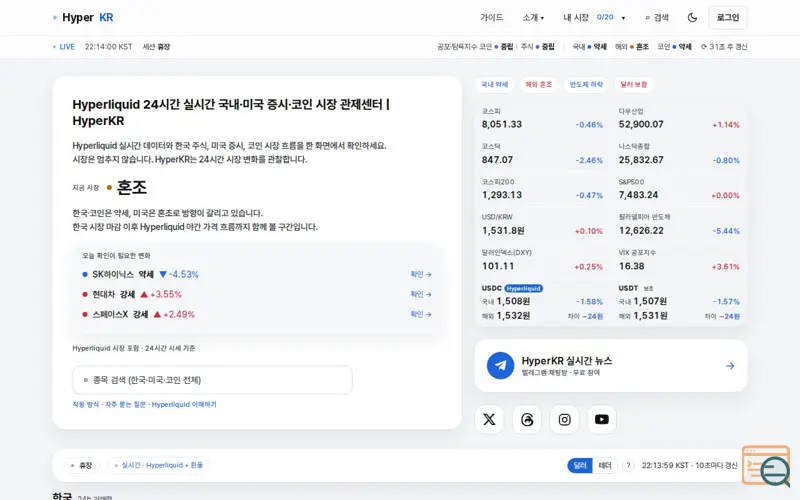Viewport: 800px width, 500px height.
Task: Click the 22:14:00 KST clock text
Action: coord(109,46)
